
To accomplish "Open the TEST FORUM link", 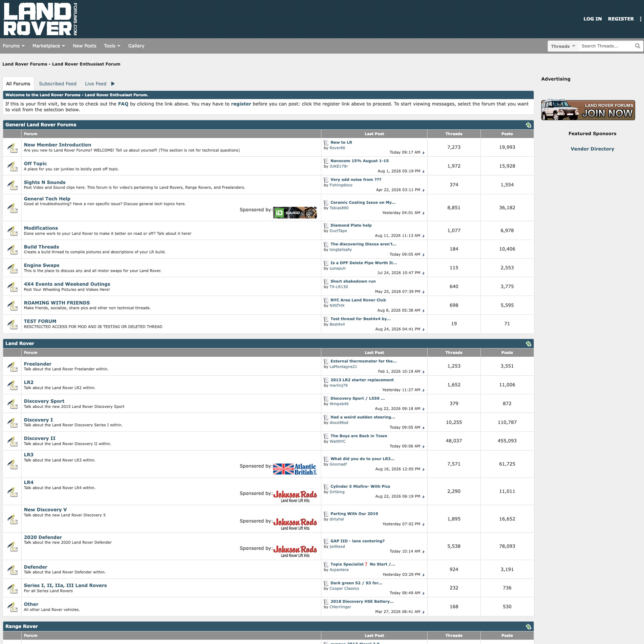I will click(40, 321).
